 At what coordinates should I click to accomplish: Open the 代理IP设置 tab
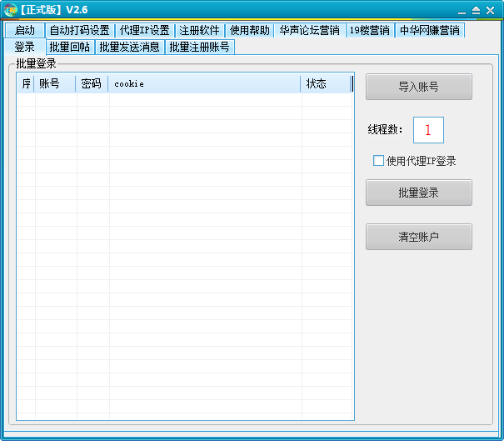tap(144, 30)
